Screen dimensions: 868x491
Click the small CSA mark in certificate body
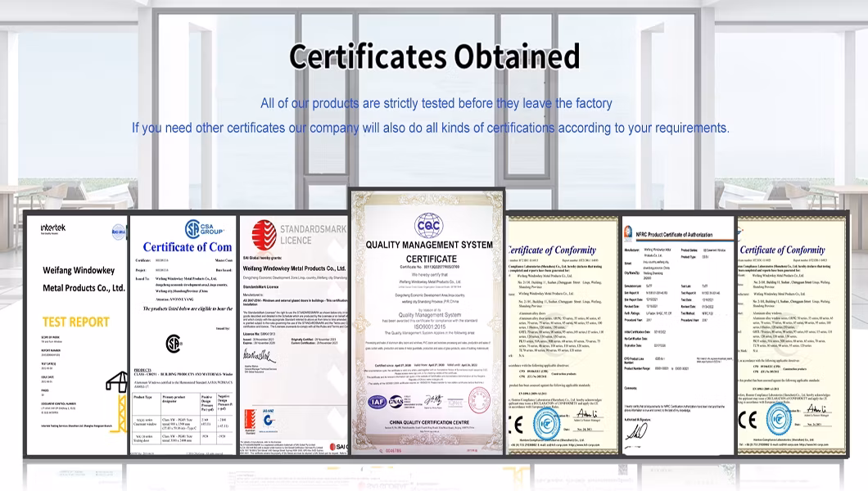click(x=174, y=344)
